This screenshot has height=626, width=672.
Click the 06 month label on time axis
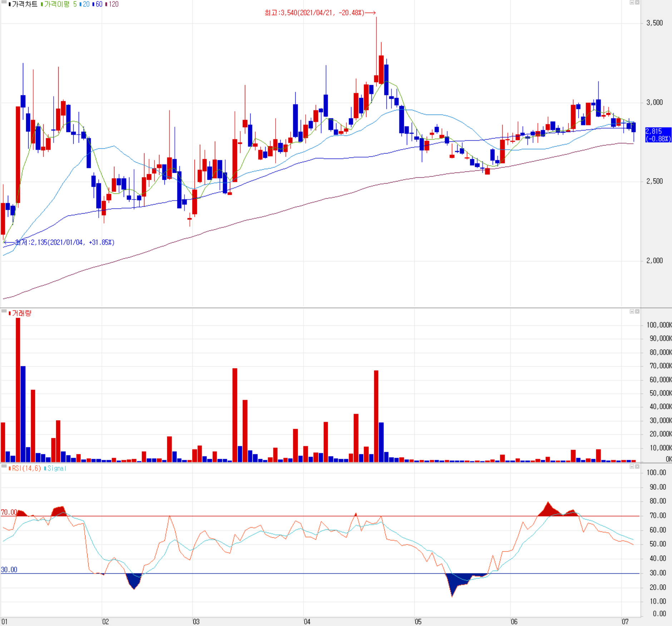click(514, 622)
